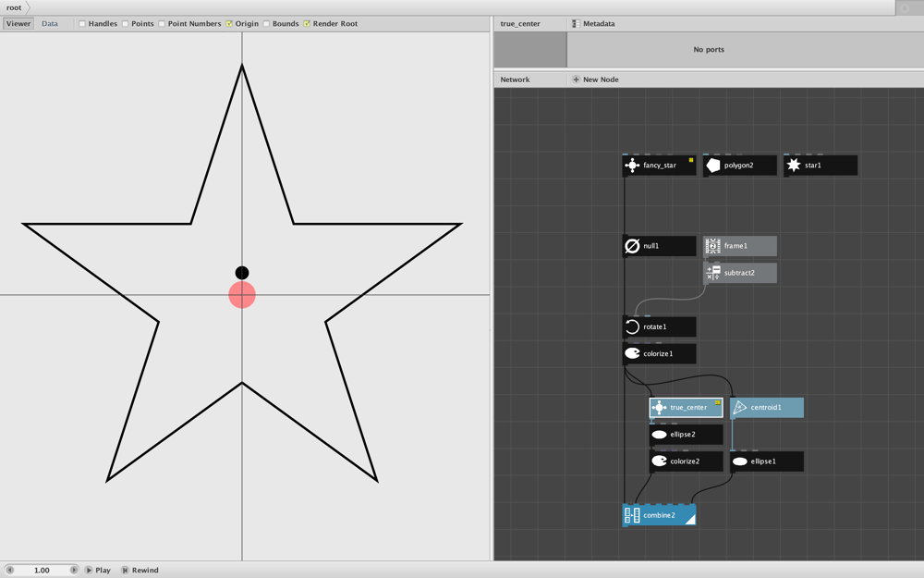Screen dimensions: 924x578
Task: Select the true_center node icon
Action: [660, 408]
